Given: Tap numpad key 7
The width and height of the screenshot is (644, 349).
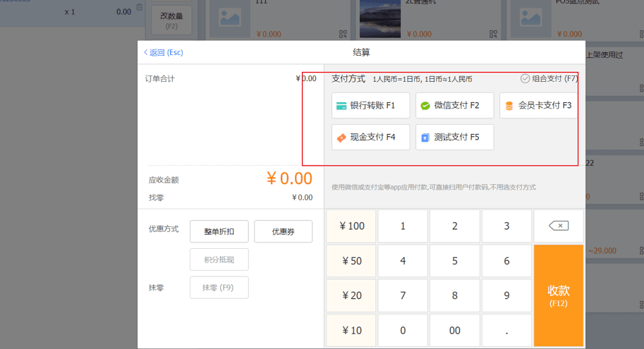Looking at the screenshot, I should click(403, 295).
